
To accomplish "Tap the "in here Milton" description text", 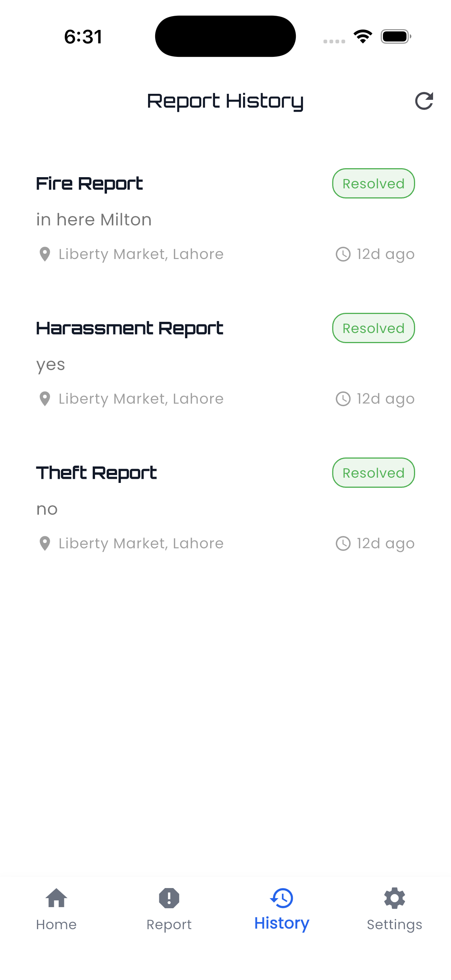I will pos(94,220).
